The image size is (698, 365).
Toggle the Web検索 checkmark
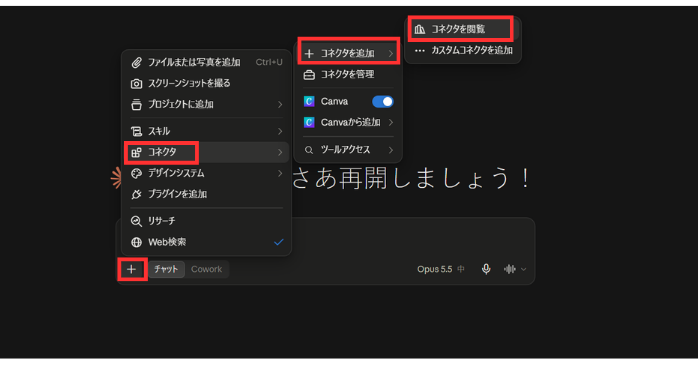click(x=279, y=242)
